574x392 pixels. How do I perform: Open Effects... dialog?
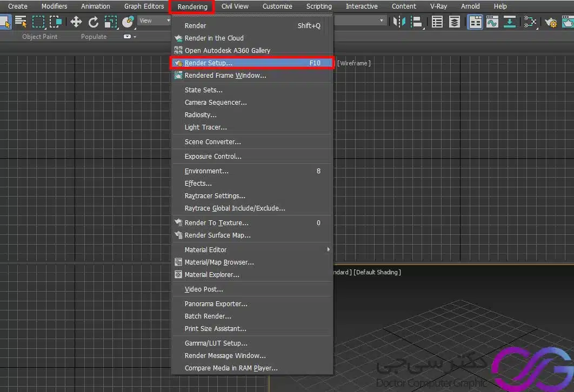click(x=252, y=184)
